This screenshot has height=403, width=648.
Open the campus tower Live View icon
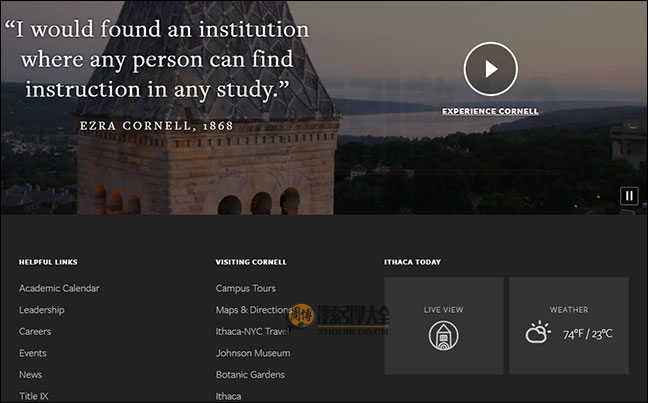pyautogui.click(x=443, y=336)
